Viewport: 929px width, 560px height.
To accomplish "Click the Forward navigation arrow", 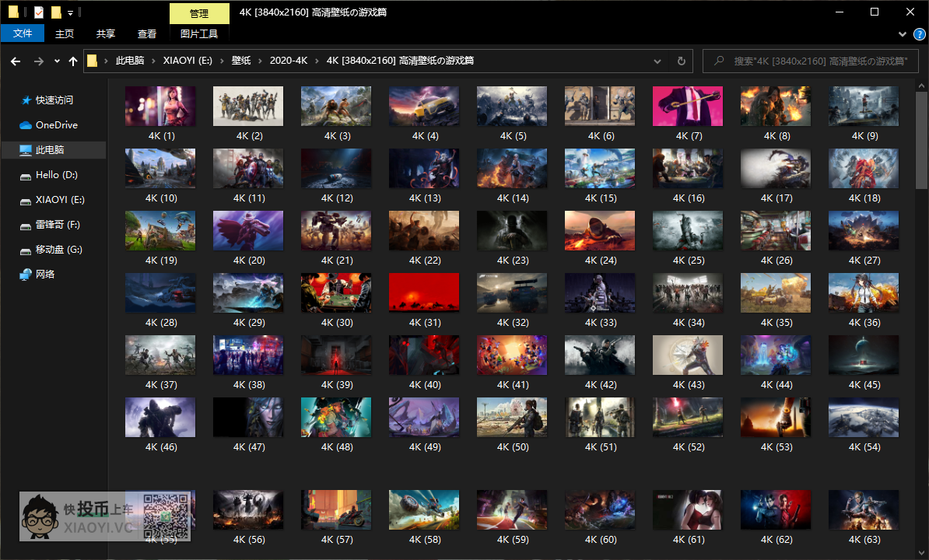I will [38, 61].
